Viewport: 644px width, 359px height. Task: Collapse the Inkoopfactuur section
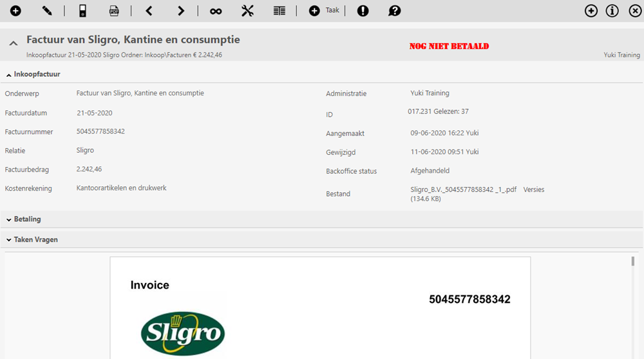[x=33, y=74]
